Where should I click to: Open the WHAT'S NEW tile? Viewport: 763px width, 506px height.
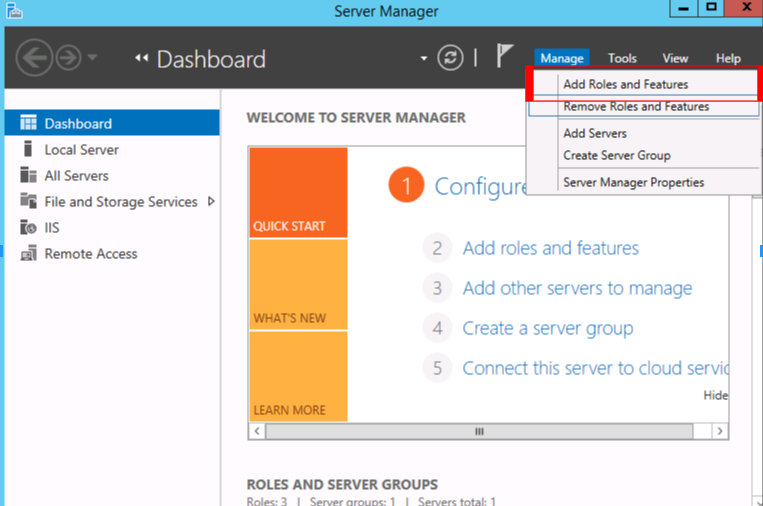pyautogui.click(x=298, y=285)
